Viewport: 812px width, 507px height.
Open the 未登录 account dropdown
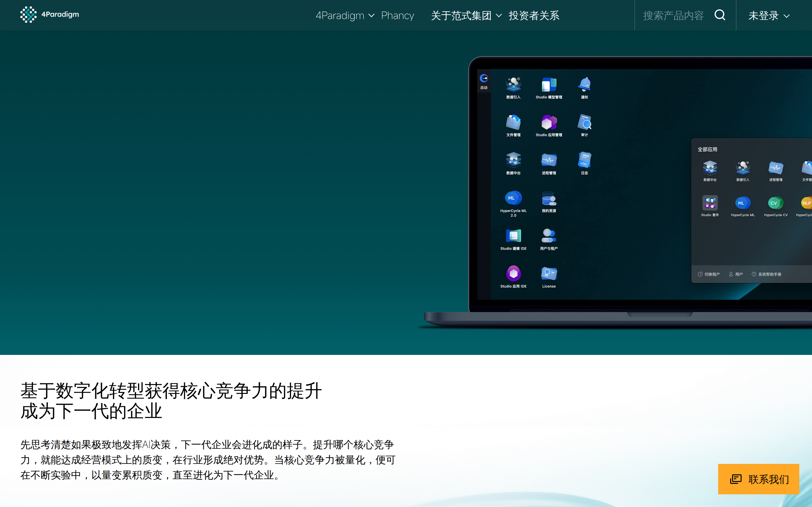coord(769,16)
